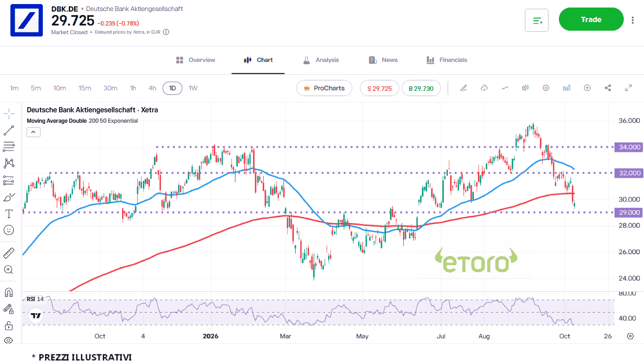The width and height of the screenshot is (644, 363).
Task: Select the Text annotation tool
Action: 9,214
